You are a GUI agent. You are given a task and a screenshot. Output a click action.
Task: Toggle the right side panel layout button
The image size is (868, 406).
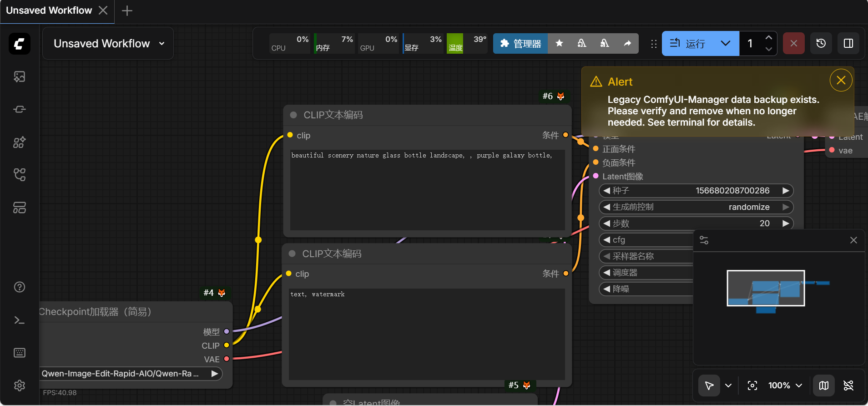[848, 44]
